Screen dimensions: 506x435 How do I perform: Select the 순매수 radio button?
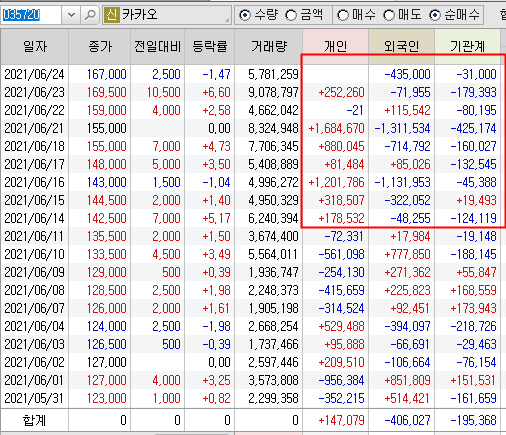(435, 15)
